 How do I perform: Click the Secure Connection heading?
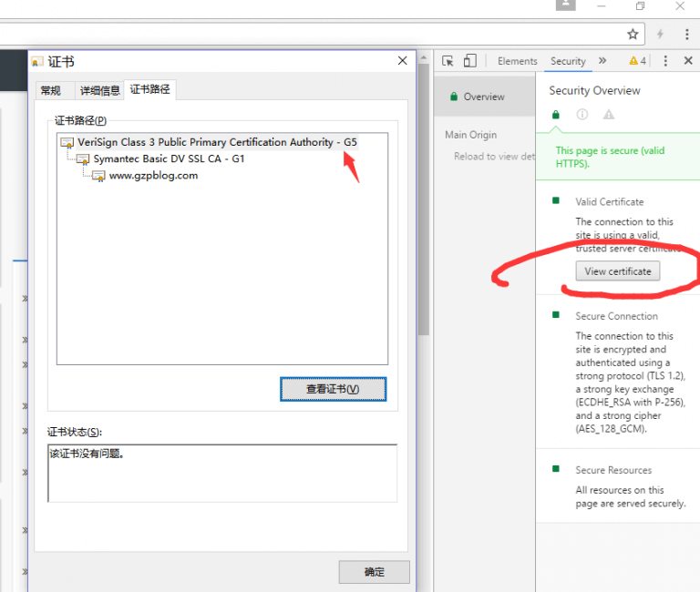click(x=616, y=316)
